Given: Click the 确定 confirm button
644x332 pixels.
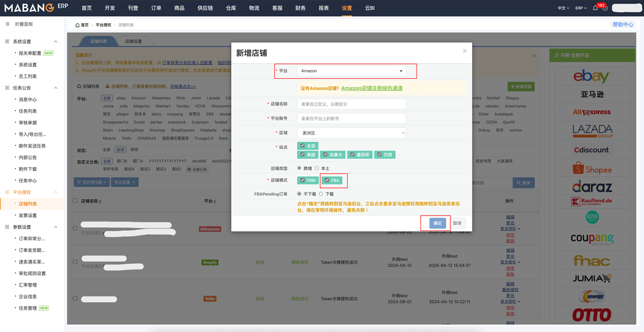Looking at the screenshot, I should 437,223.
